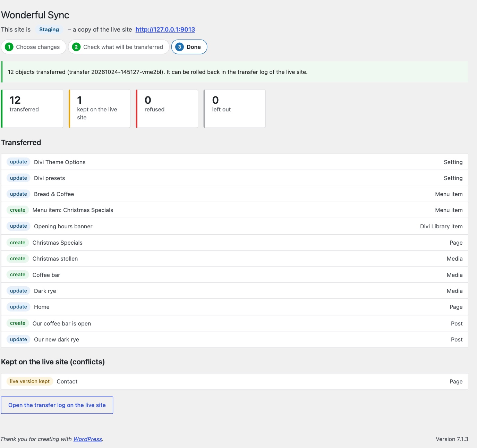Click the Wonderful Sync page title
Viewport: 477px width, 448px height.
[x=35, y=15]
